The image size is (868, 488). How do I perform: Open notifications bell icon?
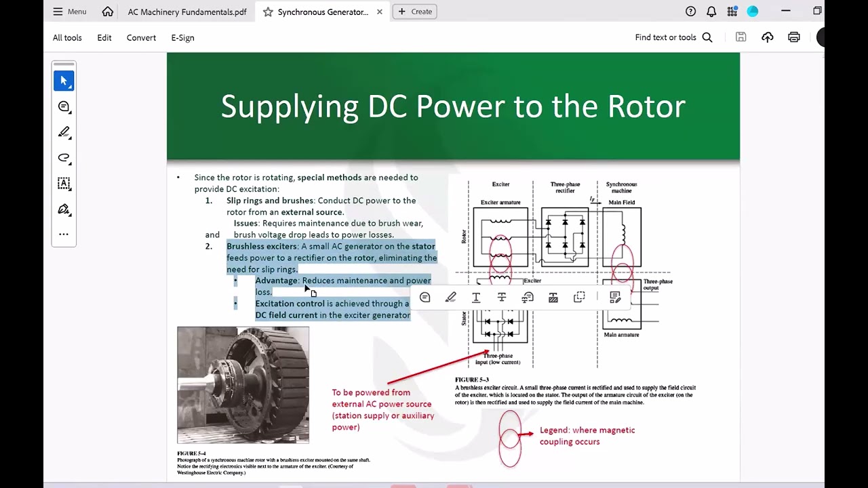pyautogui.click(x=711, y=12)
